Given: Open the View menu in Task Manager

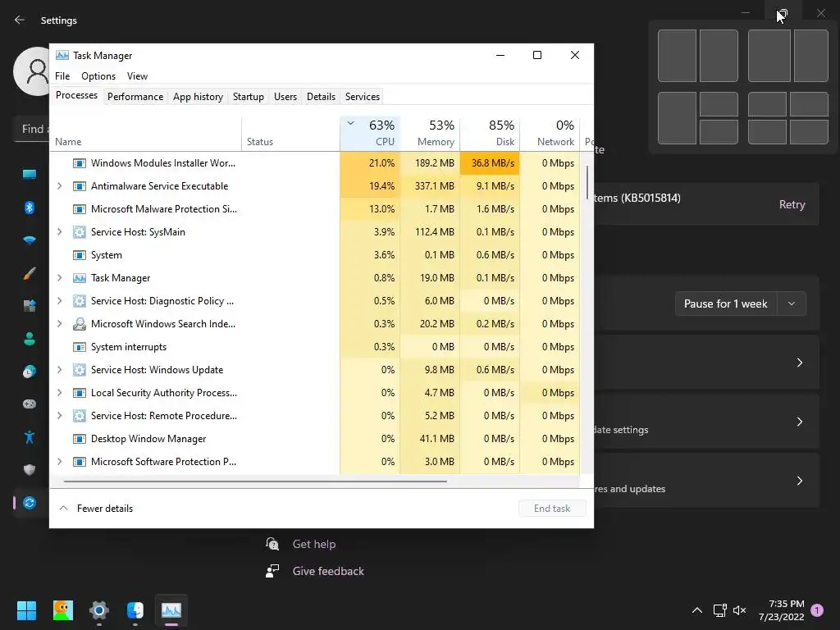Looking at the screenshot, I should click(137, 76).
